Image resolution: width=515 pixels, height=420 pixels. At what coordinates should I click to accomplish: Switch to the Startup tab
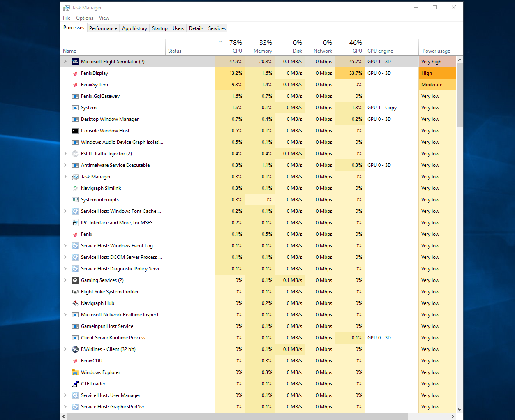tap(160, 28)
